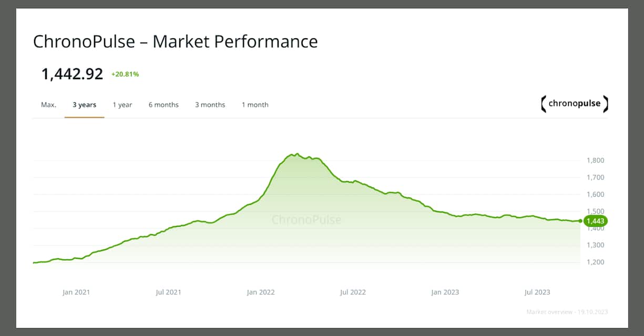Open the 1 year time range tab
Screen dimensions: 644x336
122,105
